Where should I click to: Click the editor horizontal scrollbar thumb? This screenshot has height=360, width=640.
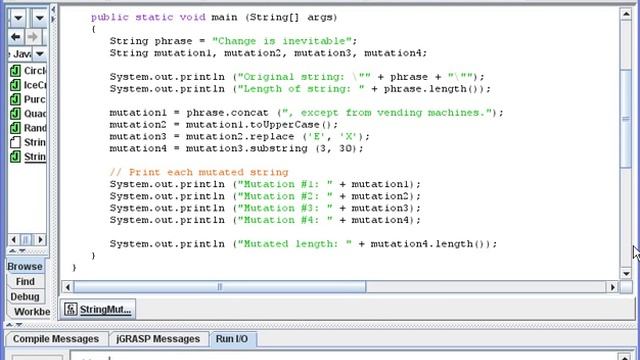click(x=220, y=287)
